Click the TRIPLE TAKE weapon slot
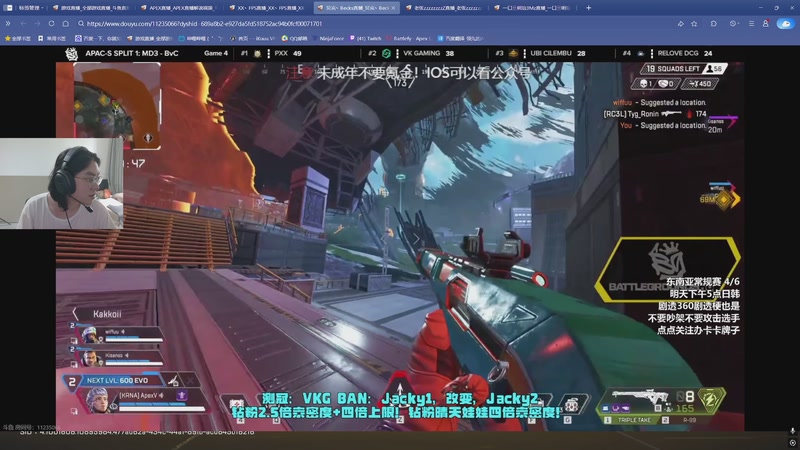 (x=630, y=420)
